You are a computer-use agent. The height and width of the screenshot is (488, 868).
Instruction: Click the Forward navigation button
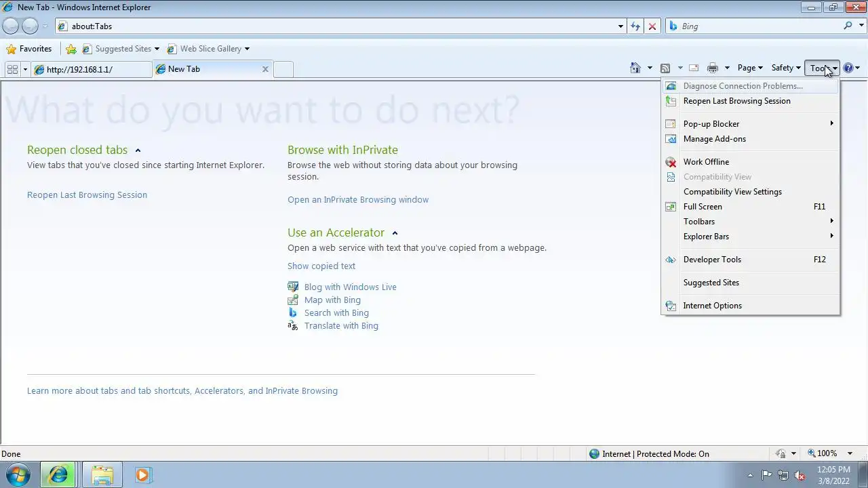coord(30,26)
